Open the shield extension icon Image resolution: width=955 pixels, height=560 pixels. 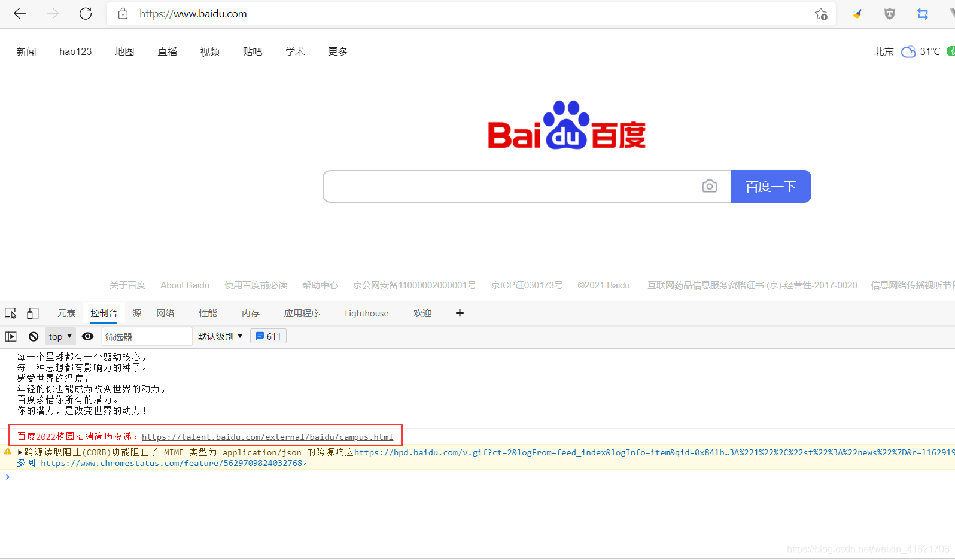pos(890,14)
